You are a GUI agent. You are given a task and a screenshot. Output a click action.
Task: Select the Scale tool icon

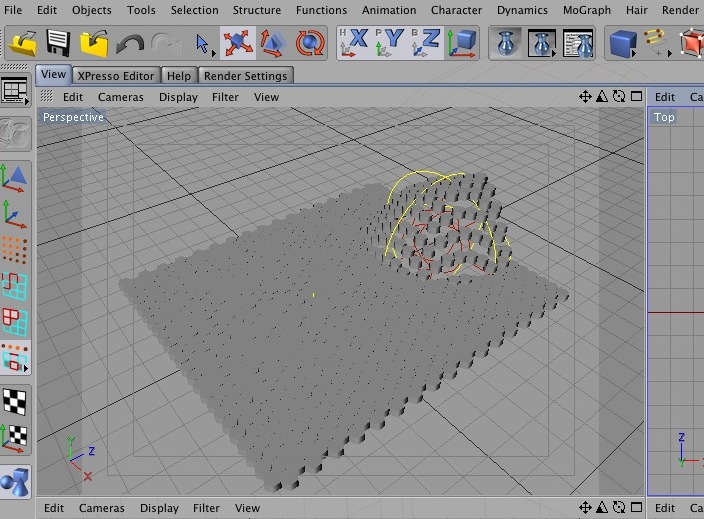[x=273, y=43]
